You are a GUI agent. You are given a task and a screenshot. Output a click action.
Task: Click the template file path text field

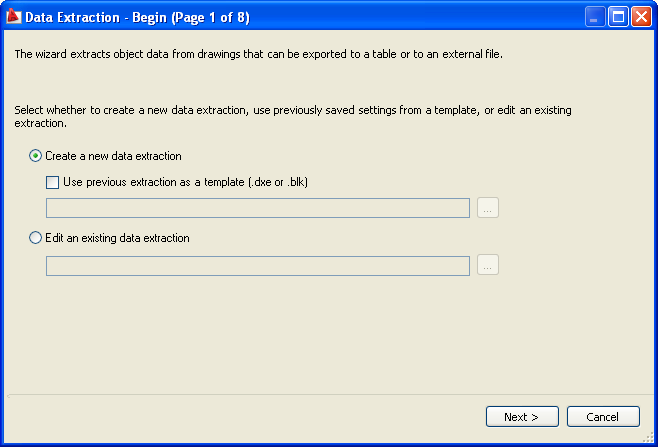pos(258,208)
